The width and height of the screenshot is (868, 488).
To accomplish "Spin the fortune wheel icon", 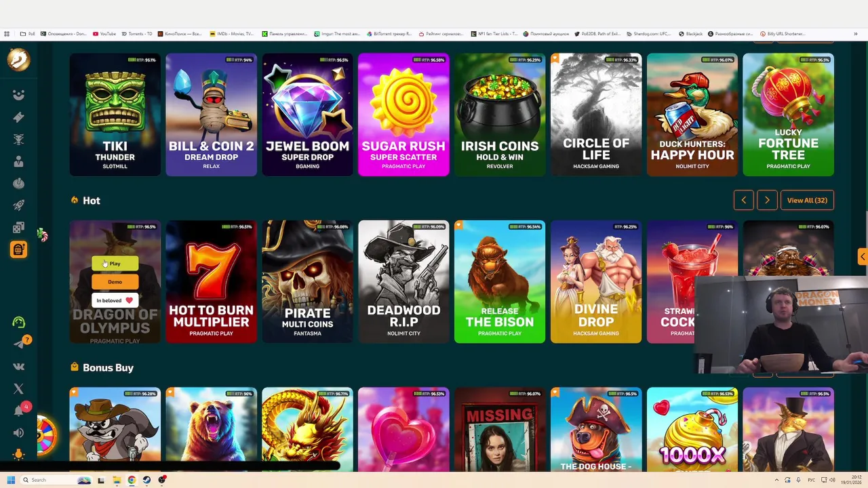I will click(x=46, y=435).
